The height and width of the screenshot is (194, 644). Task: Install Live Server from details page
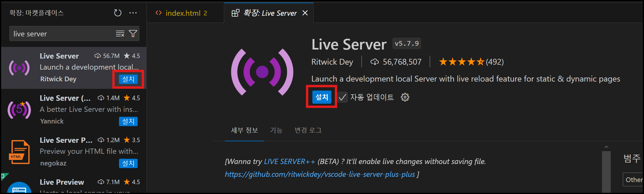(x=322, y=97)
